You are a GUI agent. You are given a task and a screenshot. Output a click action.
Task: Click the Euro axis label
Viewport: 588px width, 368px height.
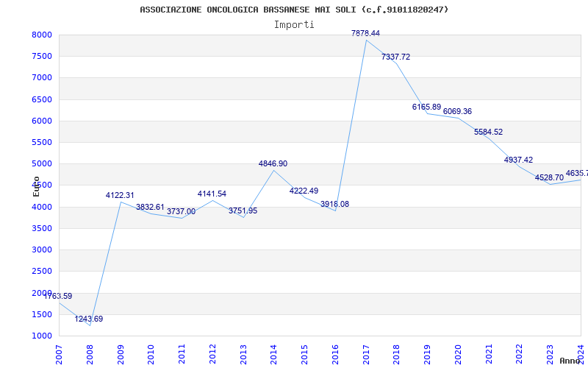[x=36, y=187]
